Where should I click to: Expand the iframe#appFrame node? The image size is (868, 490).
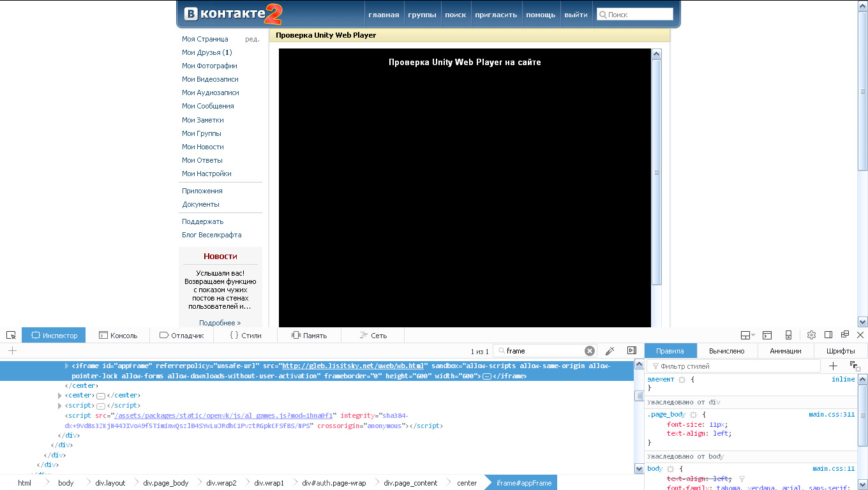tap(67, 366)
